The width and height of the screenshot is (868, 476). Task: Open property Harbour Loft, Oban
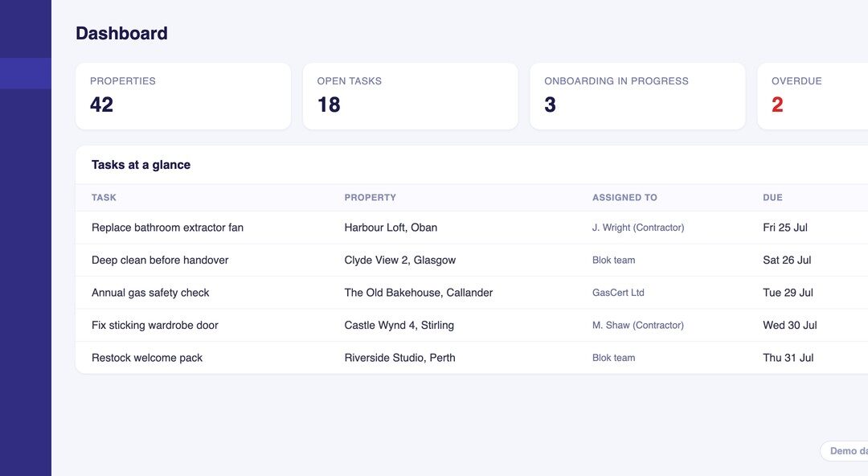click(x=391, y=228)
